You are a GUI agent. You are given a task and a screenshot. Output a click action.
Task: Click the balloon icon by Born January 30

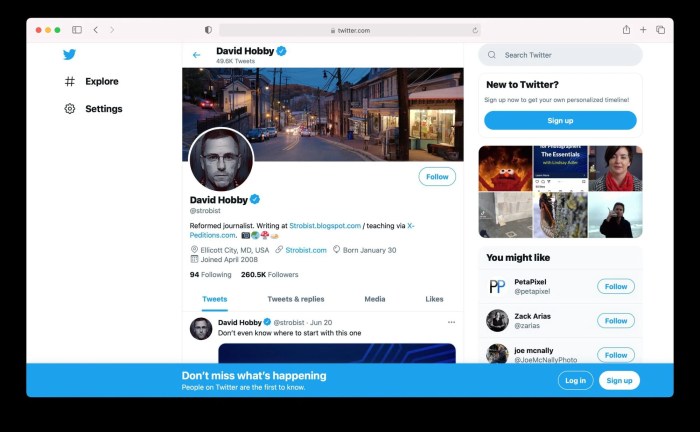(336, 249)
